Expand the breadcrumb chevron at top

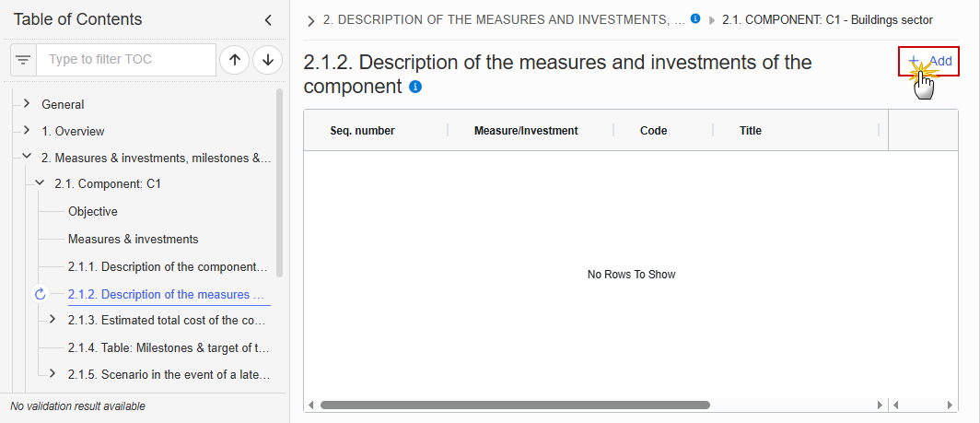tap(311, 21)
